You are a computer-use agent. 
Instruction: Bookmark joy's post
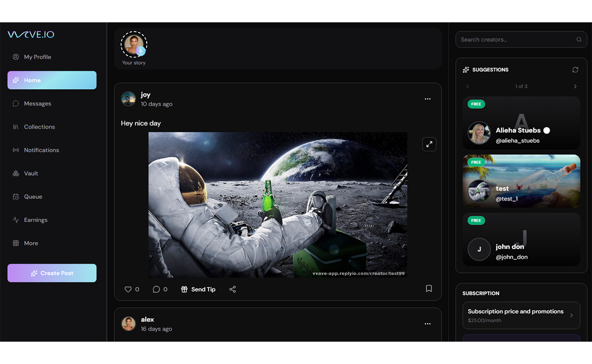click(429, 288)
